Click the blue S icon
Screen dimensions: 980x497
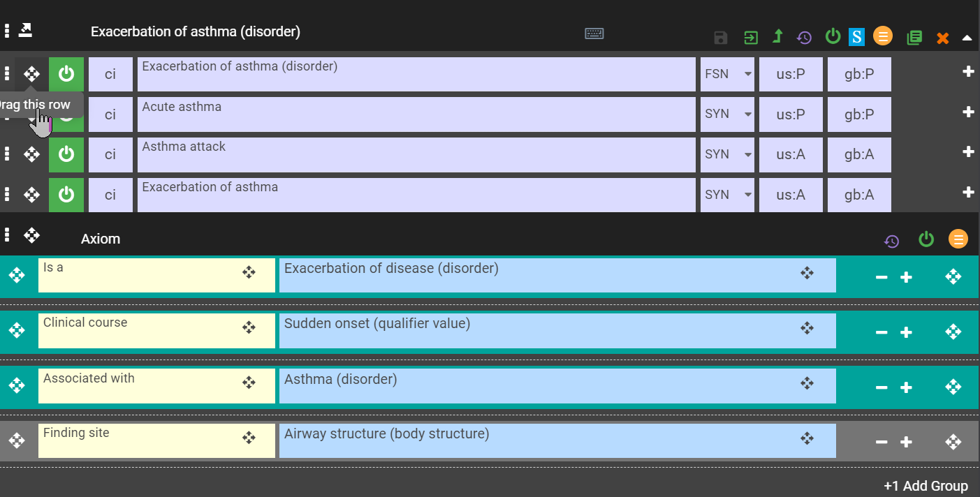[x=856, y=36]
